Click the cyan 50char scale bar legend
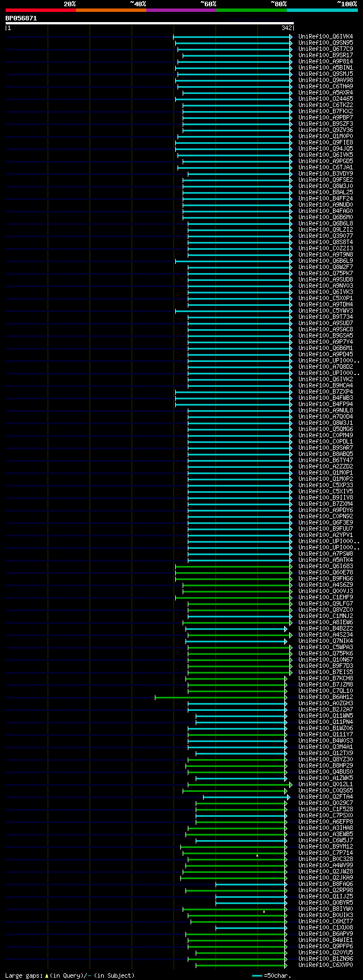Screen dimensions: 363x980 (x=257, y=975)
